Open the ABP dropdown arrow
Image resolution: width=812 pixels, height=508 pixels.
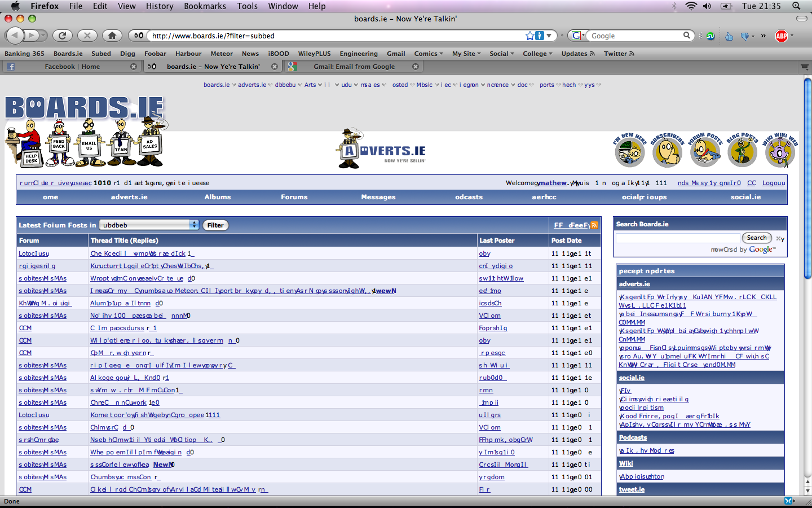pyautogui.click(x=792, y=36)
